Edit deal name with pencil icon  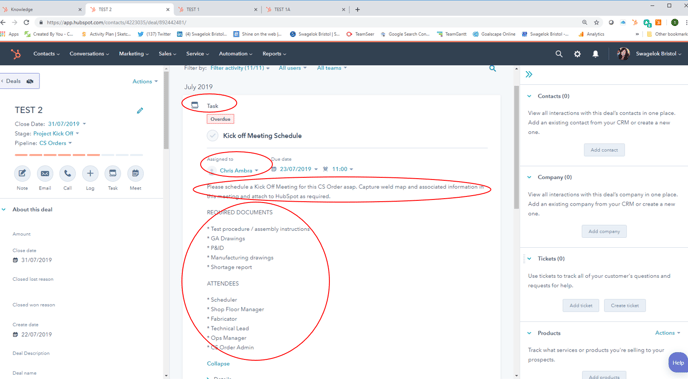click(x=140, y=111)
